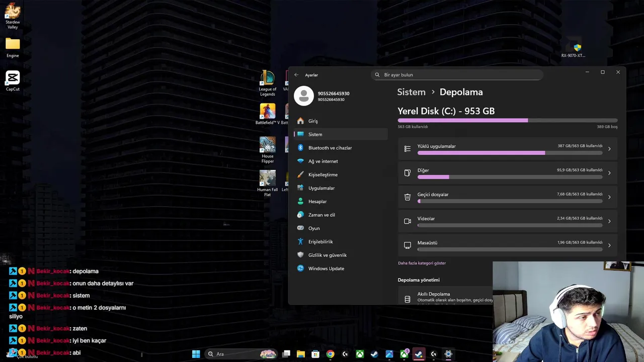Open Google Chrome from the taskbar
644x362 pixels.
click(330, 354)
